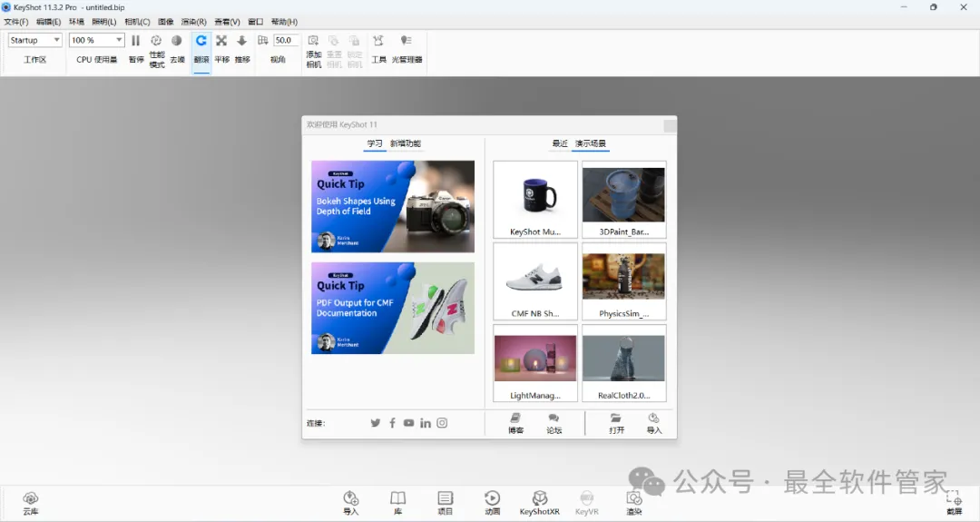Click the 50.0 field of view input
This screenshot has height=522, width=980.
point(286,40)
